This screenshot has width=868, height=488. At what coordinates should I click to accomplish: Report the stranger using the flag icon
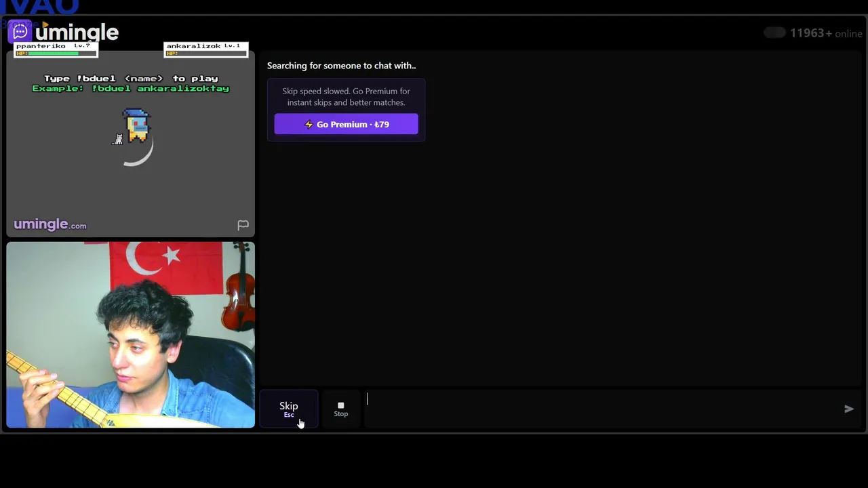(x=243, y=225)
